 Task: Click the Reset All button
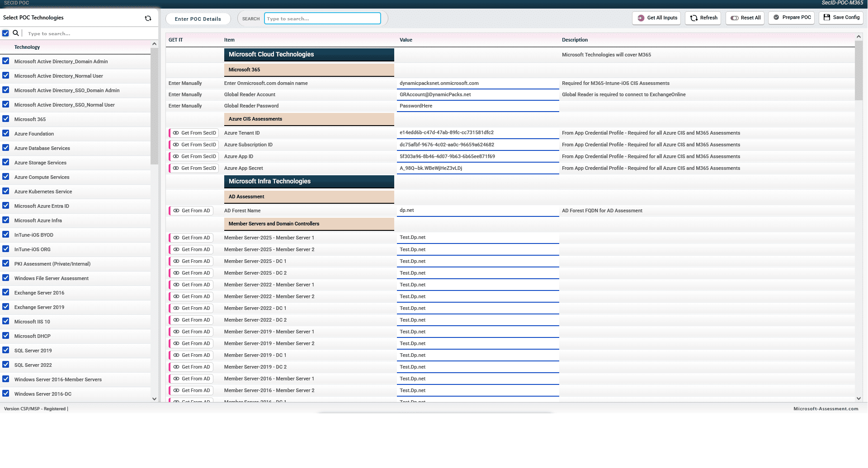(x=745, y=18)
